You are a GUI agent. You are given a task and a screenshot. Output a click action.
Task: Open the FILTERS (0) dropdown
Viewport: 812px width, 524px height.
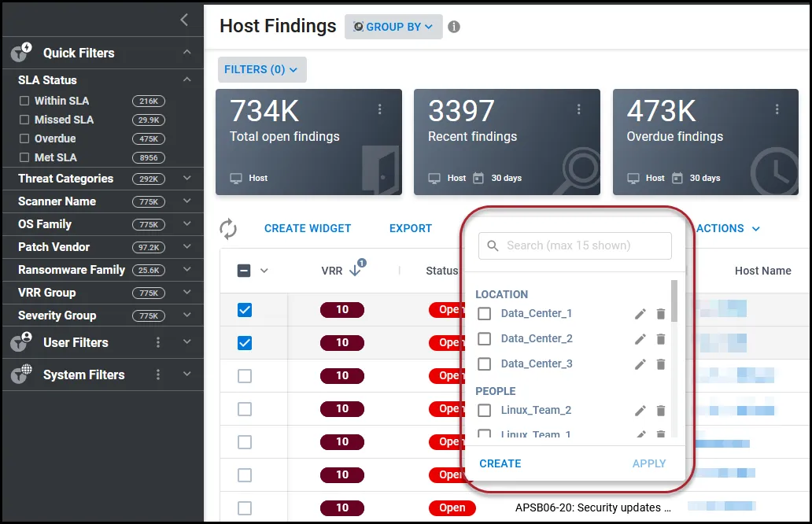[x=262, y=69]
